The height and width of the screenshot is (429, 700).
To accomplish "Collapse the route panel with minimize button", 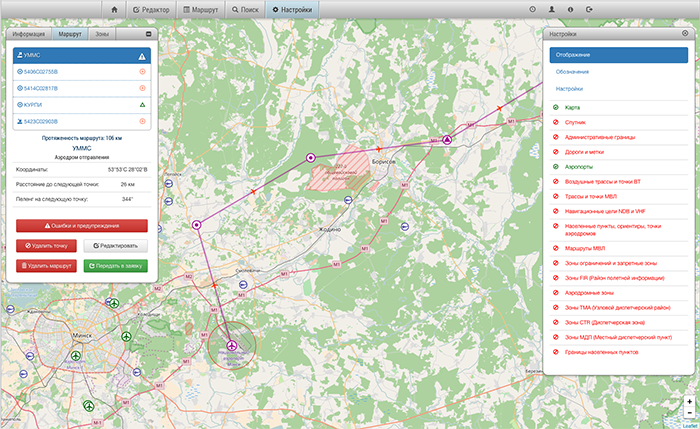I will click(148, 34).
